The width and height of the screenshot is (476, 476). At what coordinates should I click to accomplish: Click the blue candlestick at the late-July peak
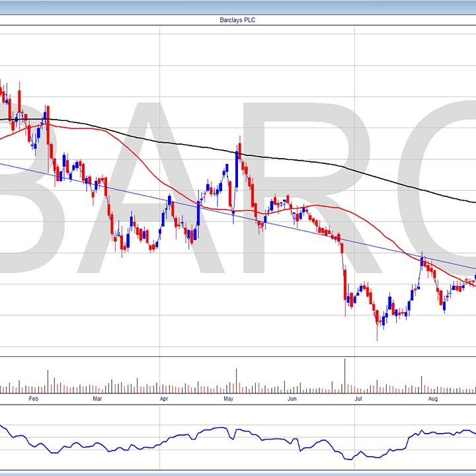coord(421,261)
